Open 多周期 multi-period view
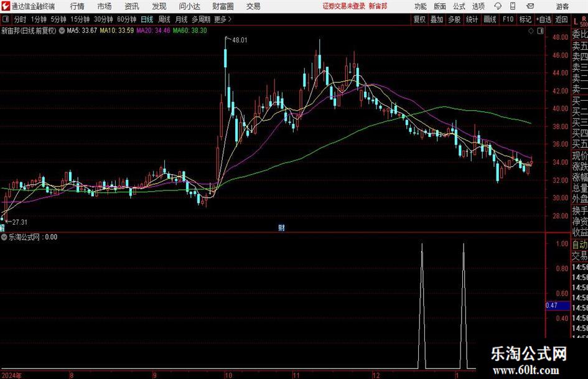Viewport: 588px width, 379px height. pyautogui.click(x=201, y=19)
